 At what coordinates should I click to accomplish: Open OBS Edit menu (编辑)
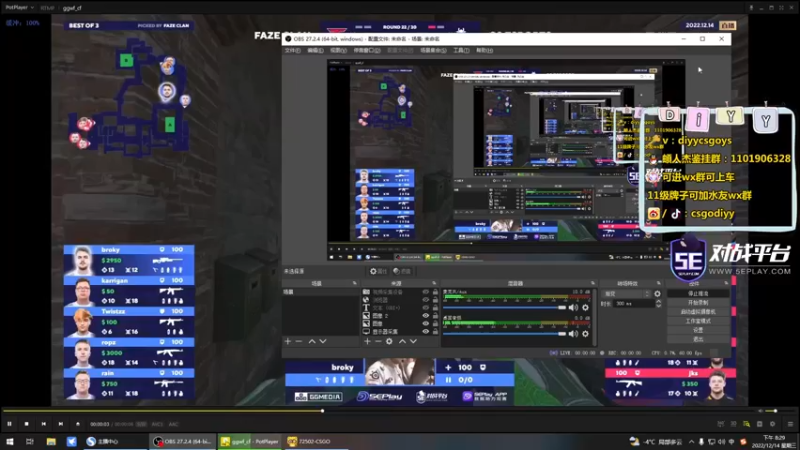(315, 51)
